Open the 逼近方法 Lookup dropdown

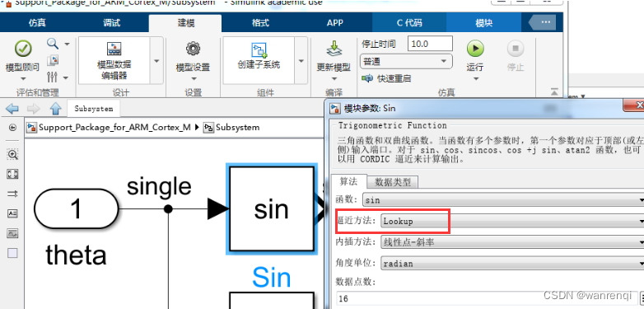(x=512, y=221)
